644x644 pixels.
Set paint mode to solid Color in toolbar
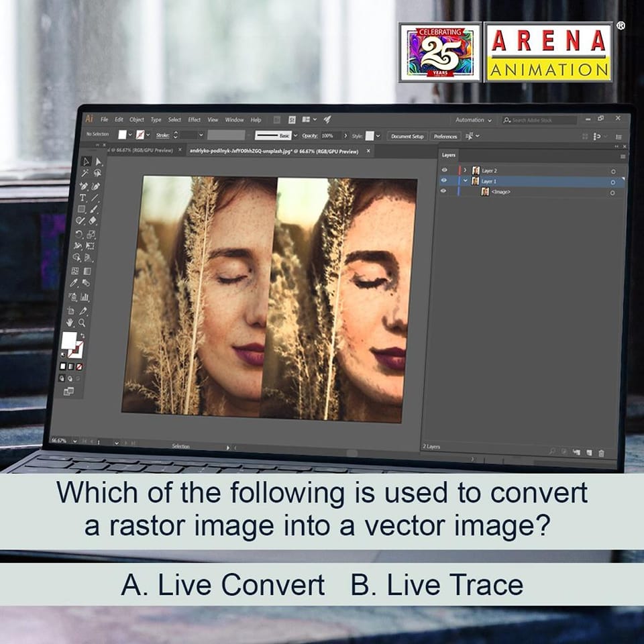pos(63,366)
